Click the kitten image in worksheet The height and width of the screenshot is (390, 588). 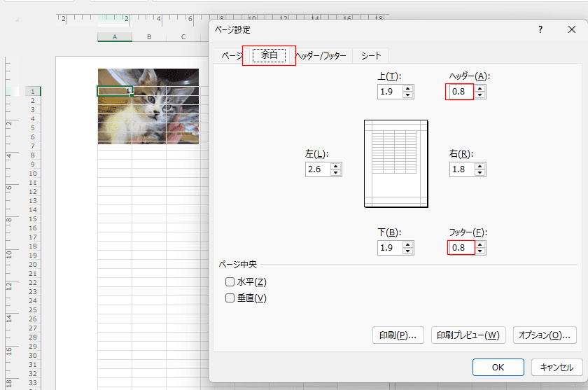[148, 106]
